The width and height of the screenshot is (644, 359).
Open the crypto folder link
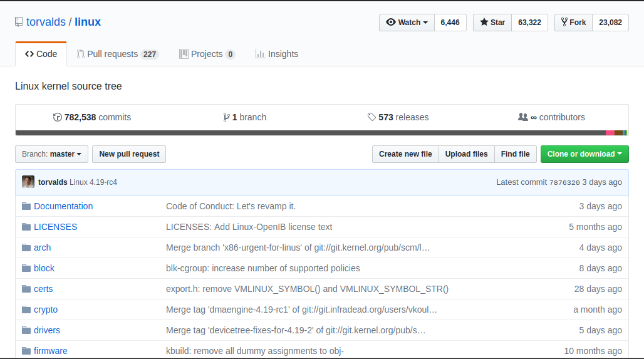(x=46, y=310)
